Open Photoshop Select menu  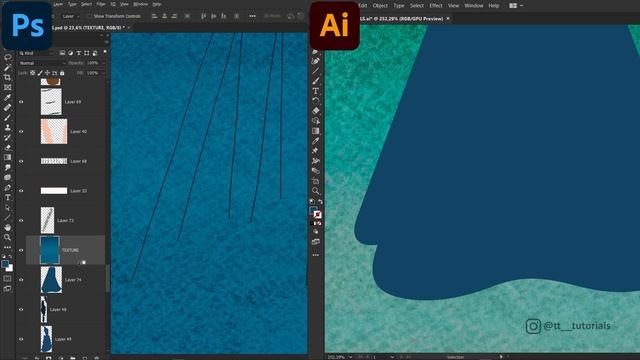click(x=86, y=4)
